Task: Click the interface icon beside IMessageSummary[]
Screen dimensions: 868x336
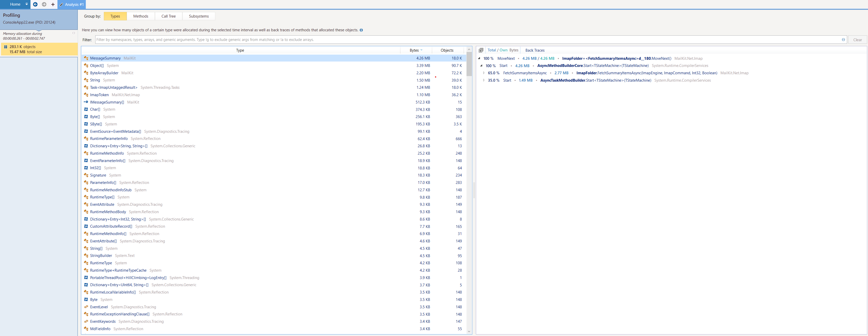Action: 86,102
